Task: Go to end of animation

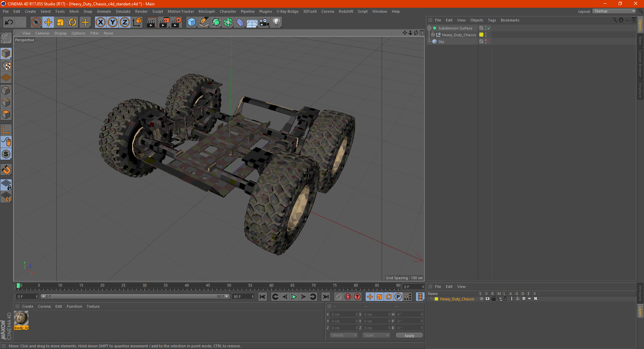Action: pyautogui.click(x=326, y=297)
